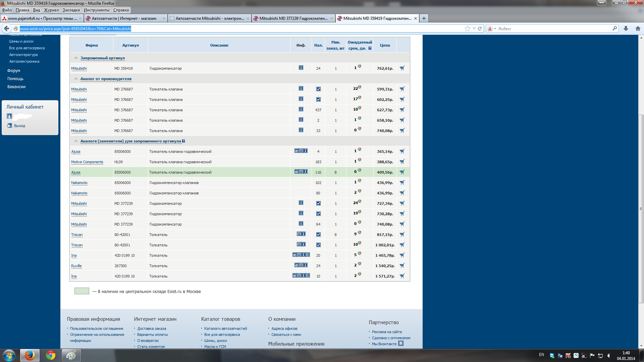Bookmark page with the star icon

point(467,28)
